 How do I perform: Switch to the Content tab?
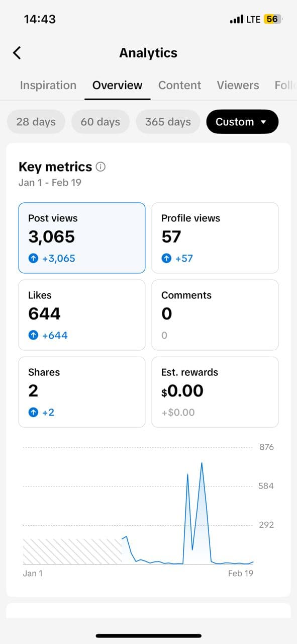point(179,85)
